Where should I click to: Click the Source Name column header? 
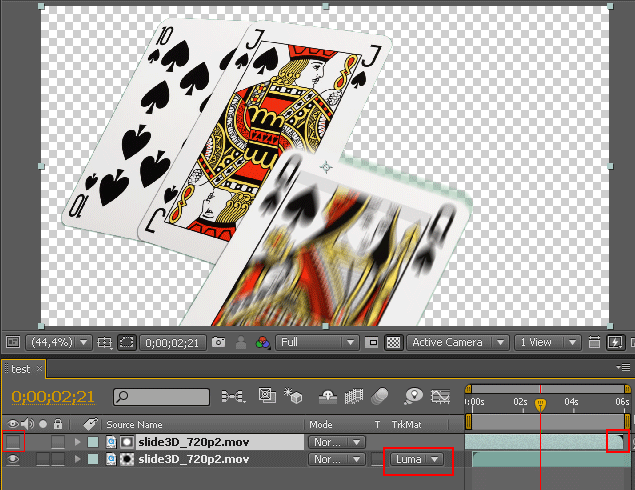134,424
